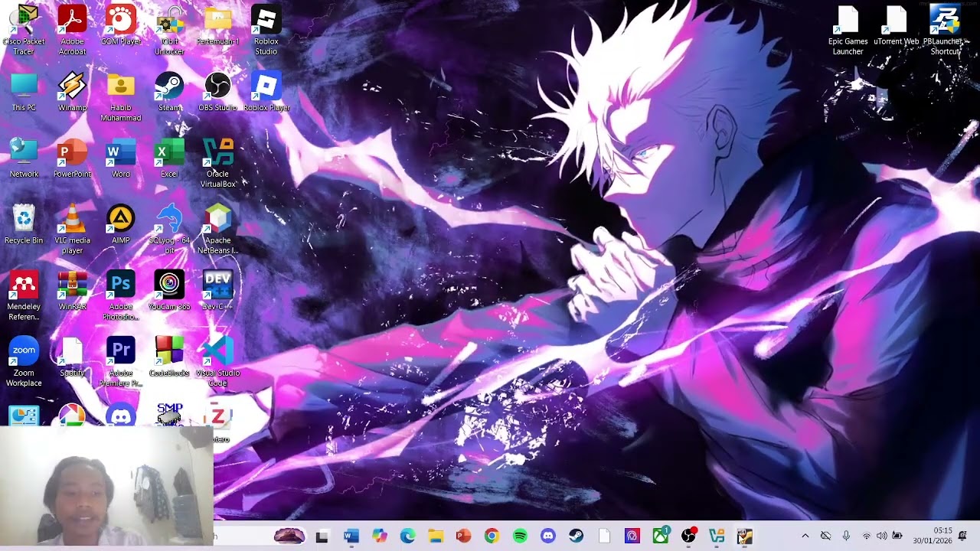The width and height of the screenshot is (980, 551).
Task: Open Discord from the taskbar
Action: 547,536
